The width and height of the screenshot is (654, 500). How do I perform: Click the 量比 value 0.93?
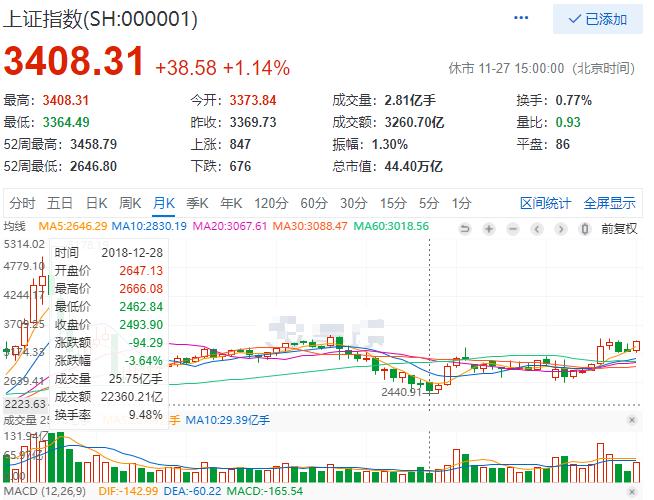[x=568, y=122]
